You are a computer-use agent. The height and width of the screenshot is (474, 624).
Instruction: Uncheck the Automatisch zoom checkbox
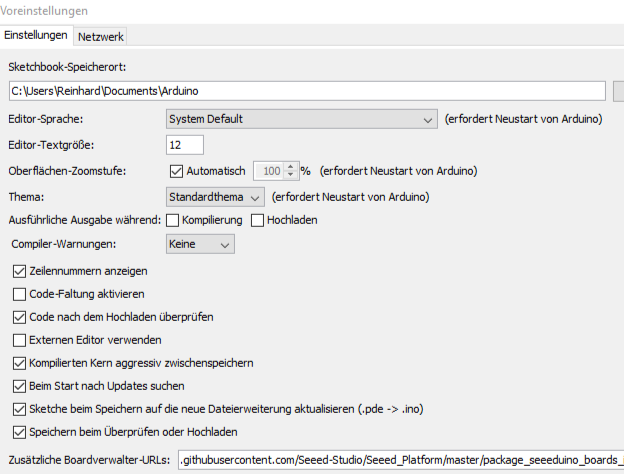[x=174, y=171]
